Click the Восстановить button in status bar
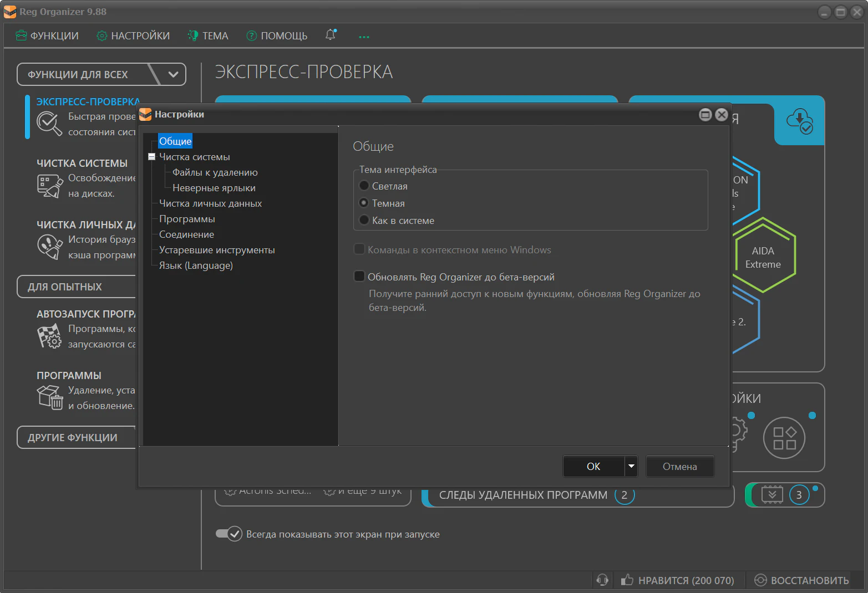 pyautogui.click(x=801, y=580)
